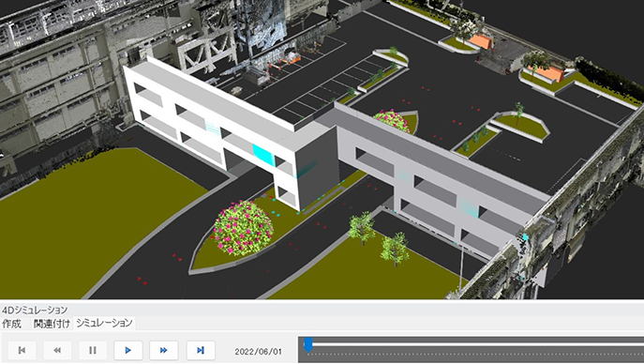
Task: Jump to simulation start with skip-back button
Action: pos(22,351)
